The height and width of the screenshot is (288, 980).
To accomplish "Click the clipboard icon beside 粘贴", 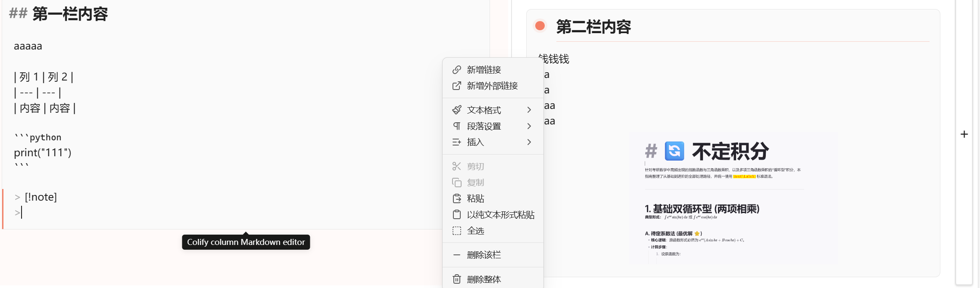I will [457, 198].
